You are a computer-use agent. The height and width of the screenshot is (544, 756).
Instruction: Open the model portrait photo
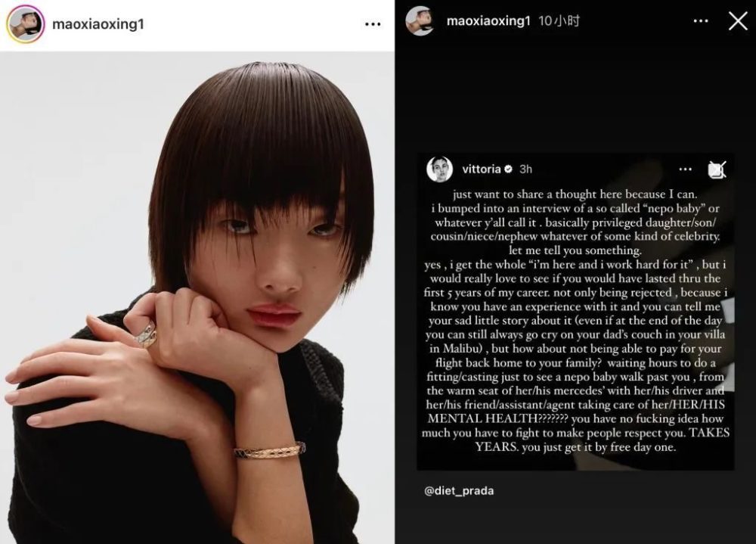(x=197, y=297)
